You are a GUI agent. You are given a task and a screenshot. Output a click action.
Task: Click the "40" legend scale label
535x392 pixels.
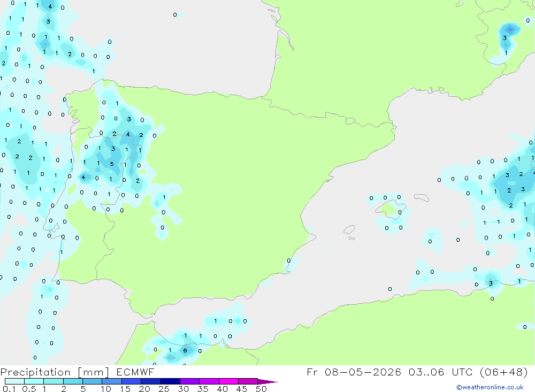coord(223,389)
